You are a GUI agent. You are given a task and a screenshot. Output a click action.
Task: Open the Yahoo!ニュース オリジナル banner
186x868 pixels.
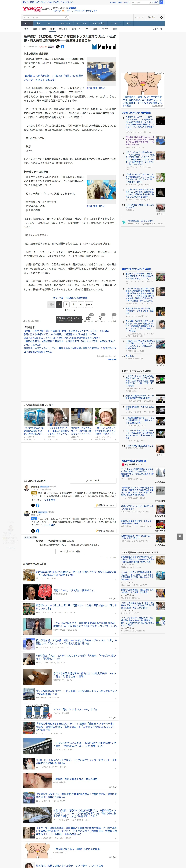[x=143, y=222]
